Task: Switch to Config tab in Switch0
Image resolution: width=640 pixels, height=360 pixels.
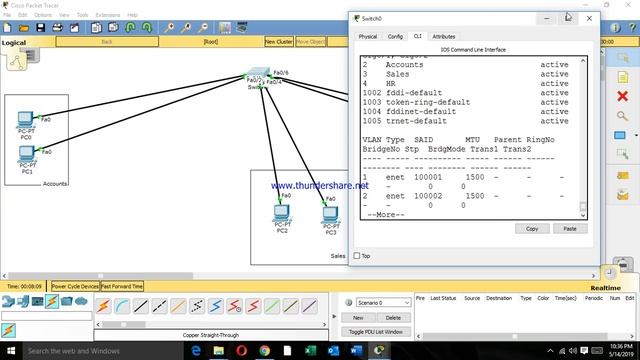Action: 395,36
